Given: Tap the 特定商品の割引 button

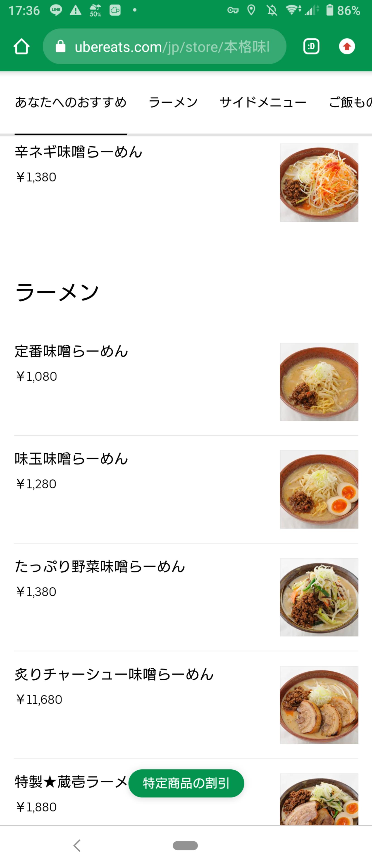Looking at the screenshot, I should [x=186, y=783].
